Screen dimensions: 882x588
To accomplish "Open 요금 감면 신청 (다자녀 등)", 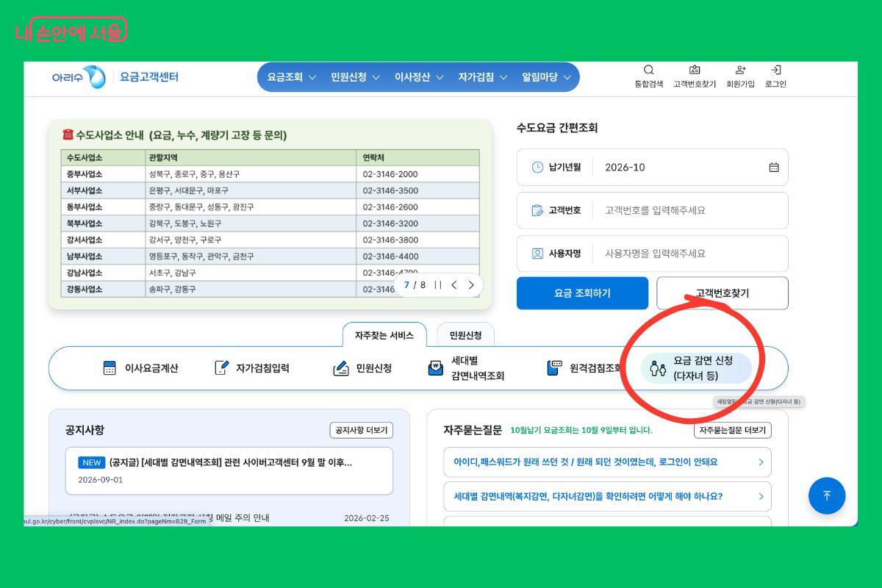I will (x=696, y=368).
